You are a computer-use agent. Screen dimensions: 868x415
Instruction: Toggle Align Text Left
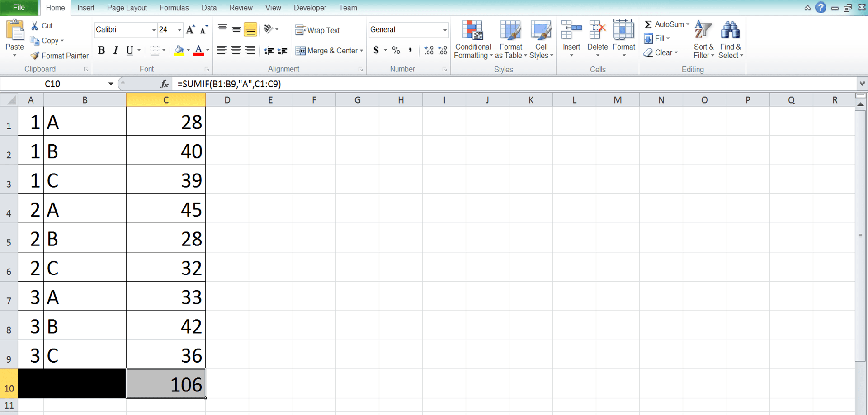coord(222,50)
